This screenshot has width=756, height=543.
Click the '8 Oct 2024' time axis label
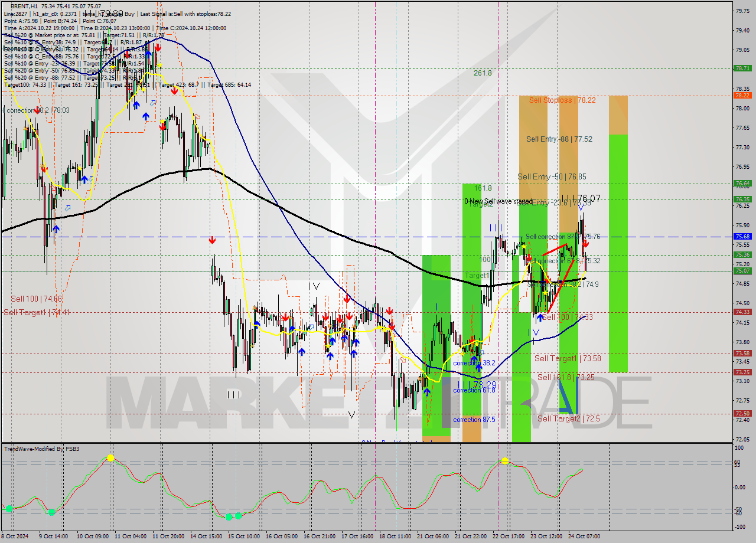pyautogui.click(x=15, y=537)
